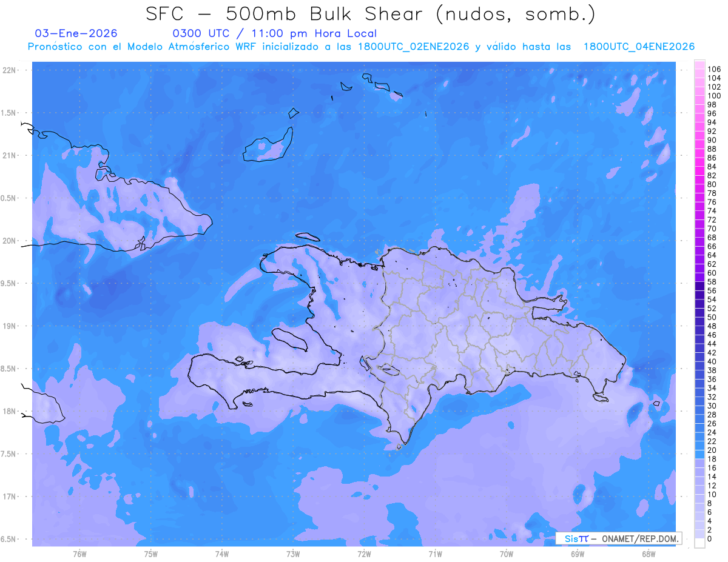The width and height of the screenshot is (728, 562).
Task: Click legend value "80" on the color scale
Action: (712, 184)
